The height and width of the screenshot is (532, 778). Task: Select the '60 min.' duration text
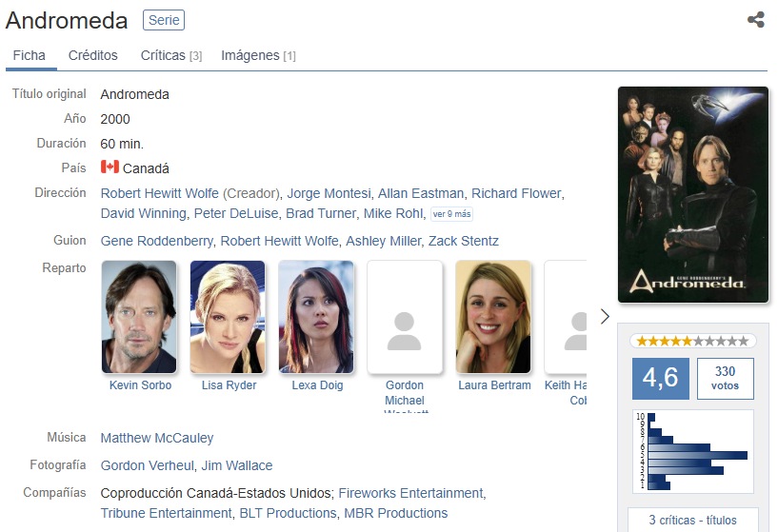[122, 144]
